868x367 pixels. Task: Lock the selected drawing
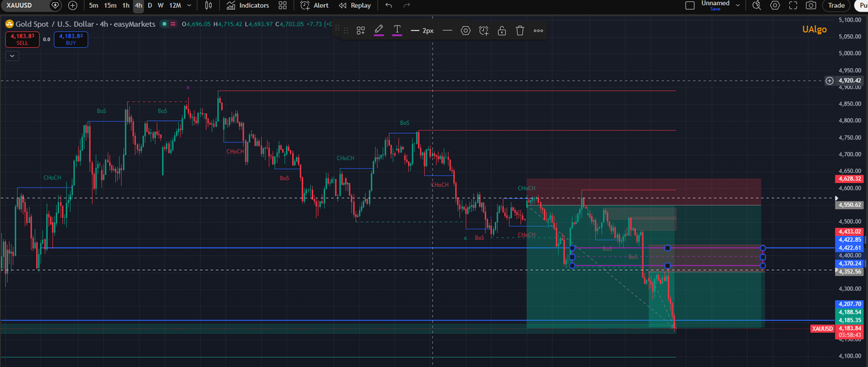tap(501, 30)
